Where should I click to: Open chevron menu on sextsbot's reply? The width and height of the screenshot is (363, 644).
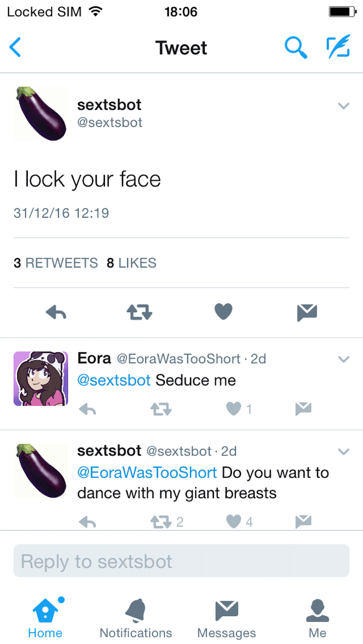click(x=344, y=452)
